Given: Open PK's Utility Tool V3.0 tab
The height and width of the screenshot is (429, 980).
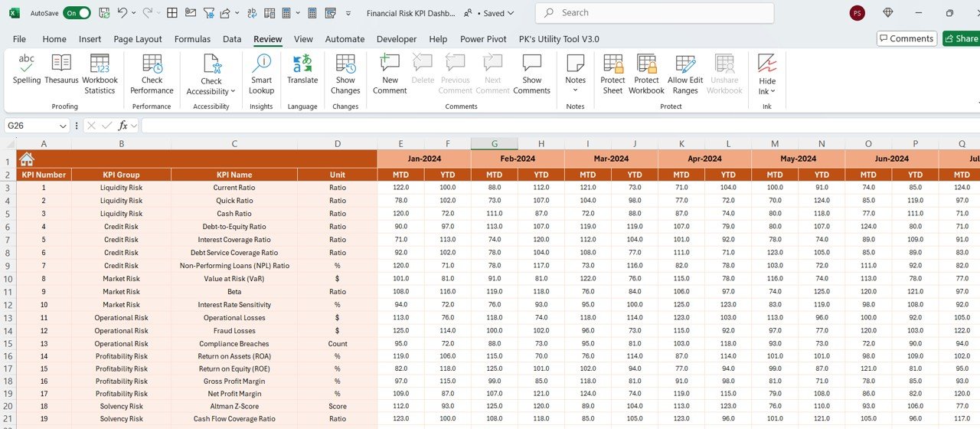Looking at the screenshot, I should (559, 39).
